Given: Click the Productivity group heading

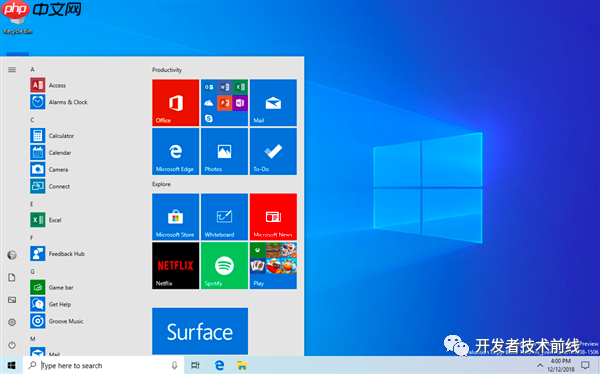Looking at the screenshot, I should (x=167, y=70).
